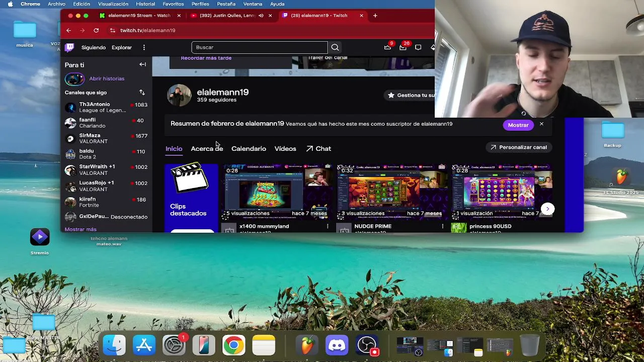The width and height of the screenshot is (644, 362).
Task: Click the search magnifier button
Action: 335,47
